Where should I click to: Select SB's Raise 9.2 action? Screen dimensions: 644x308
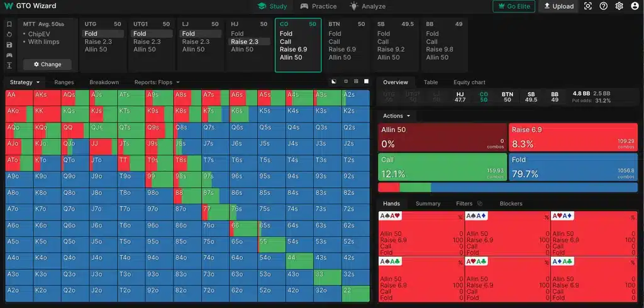coord(391,49)
